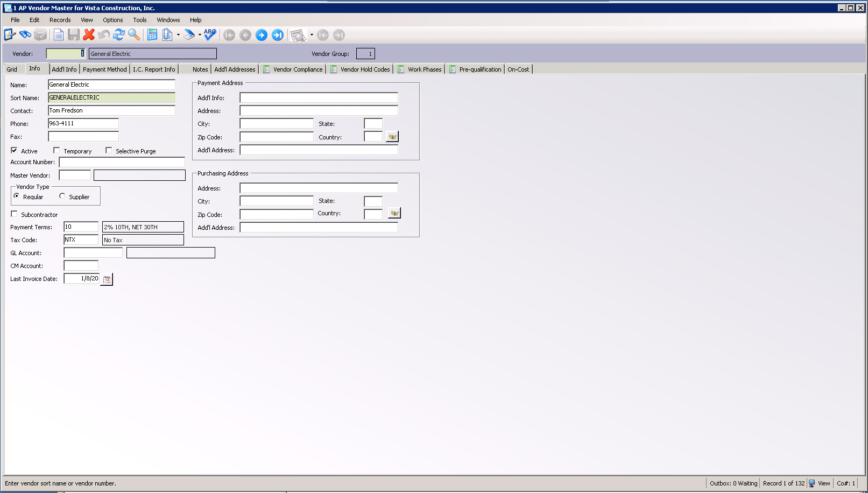The image size is (868, 493).
Task: Expand the scanner dropdown arrow
Action: point(200,35)
